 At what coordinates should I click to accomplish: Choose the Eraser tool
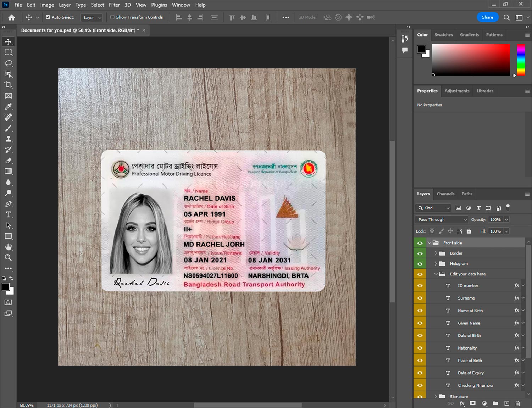pyautogui.click(x=8, y=161)
